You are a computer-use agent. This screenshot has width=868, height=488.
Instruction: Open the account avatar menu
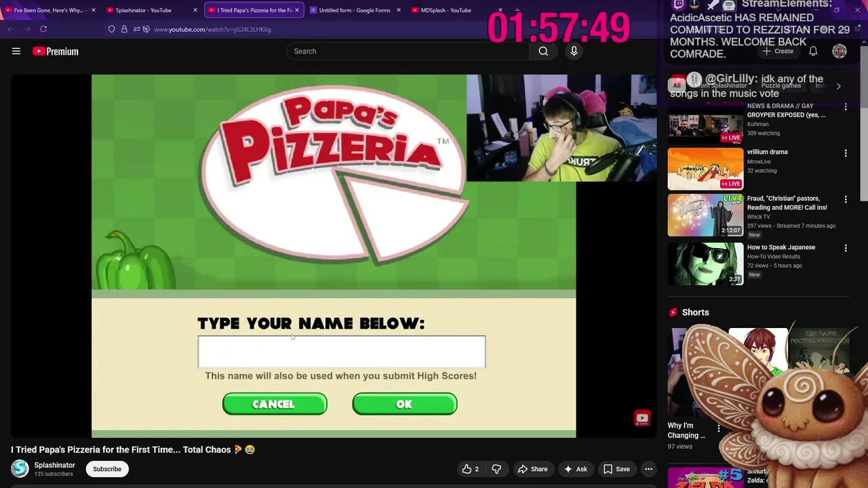coord(840,51)
